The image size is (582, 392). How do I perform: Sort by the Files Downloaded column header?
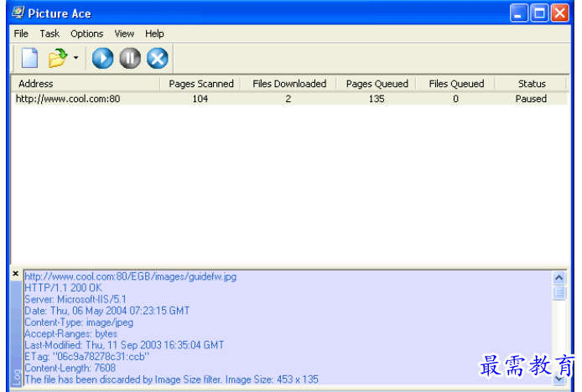point(288,84)
